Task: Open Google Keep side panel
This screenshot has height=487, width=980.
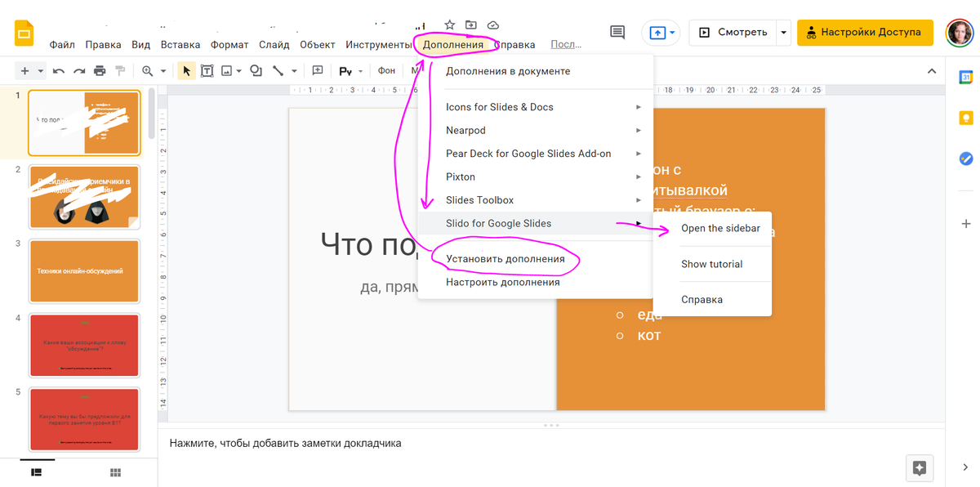Action: tap(965, 118)
